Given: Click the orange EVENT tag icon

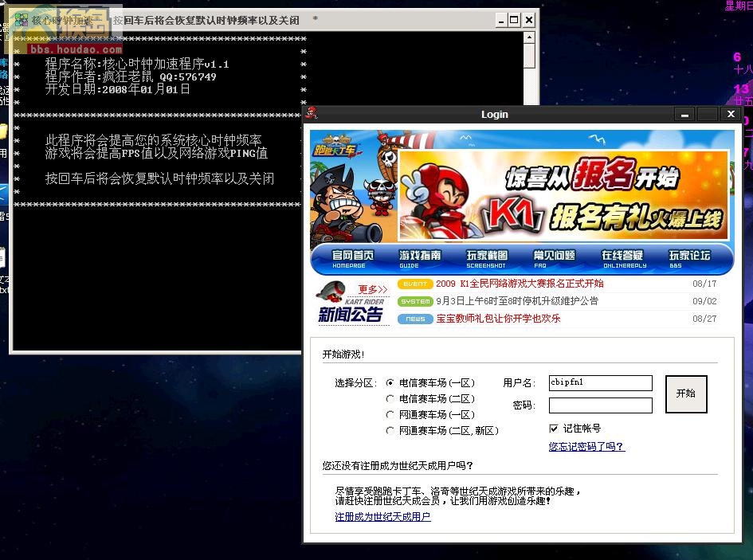Looking at the screenshot, I should pyautogui.click(x=415, y=284).
